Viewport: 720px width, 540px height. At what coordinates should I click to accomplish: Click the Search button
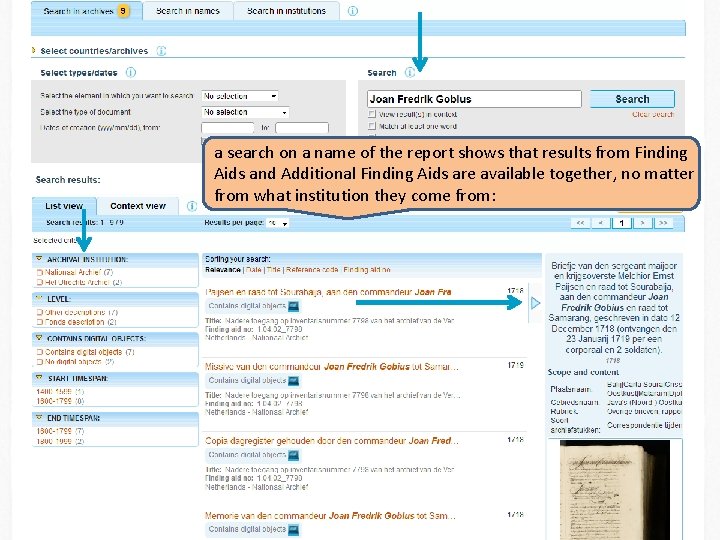632,99
